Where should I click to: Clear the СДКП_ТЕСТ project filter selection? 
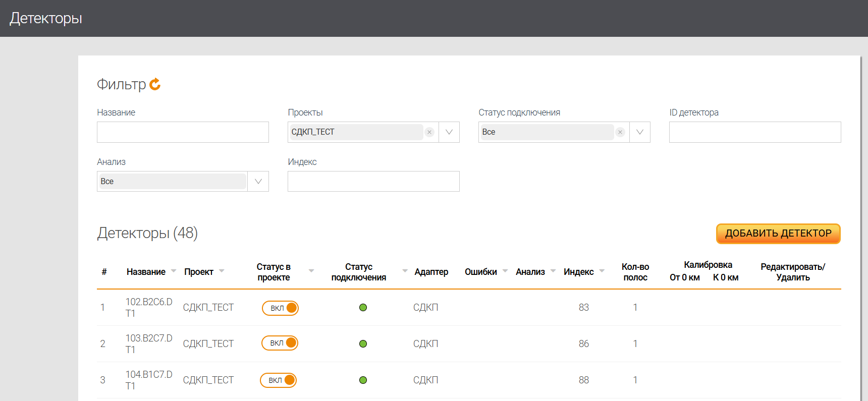[429, 132]
